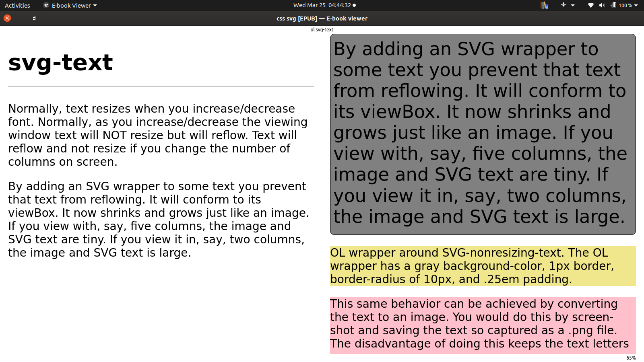Open the E-book Viewer application menu

[70, 5]
